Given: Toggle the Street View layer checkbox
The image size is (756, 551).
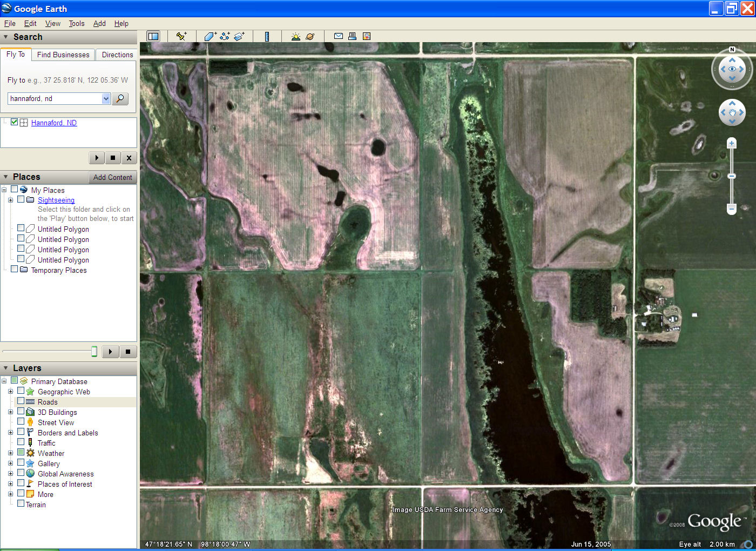Looking at the screenshot, I should (x=21, y=421).
